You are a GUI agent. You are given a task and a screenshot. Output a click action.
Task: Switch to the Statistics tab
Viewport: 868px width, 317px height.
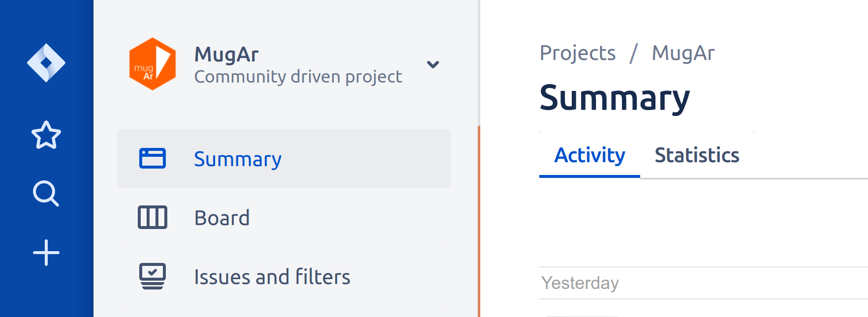697,155
